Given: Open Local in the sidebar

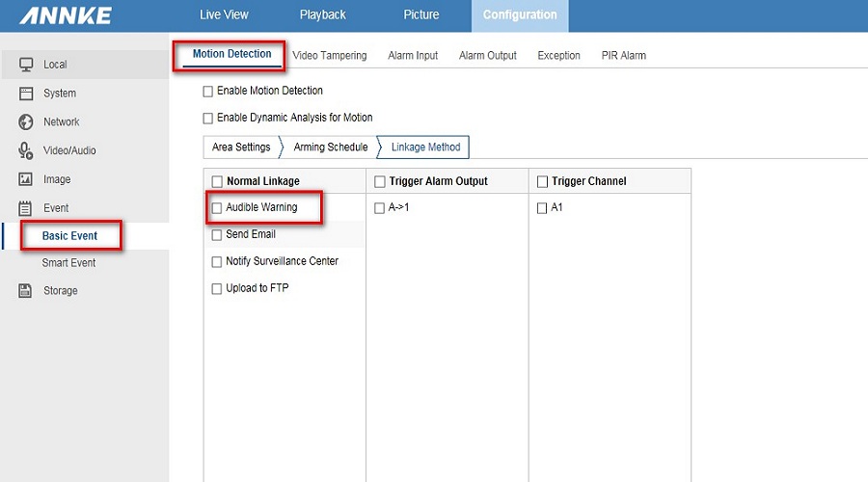Looking at the screenshot, I should 85,65.
